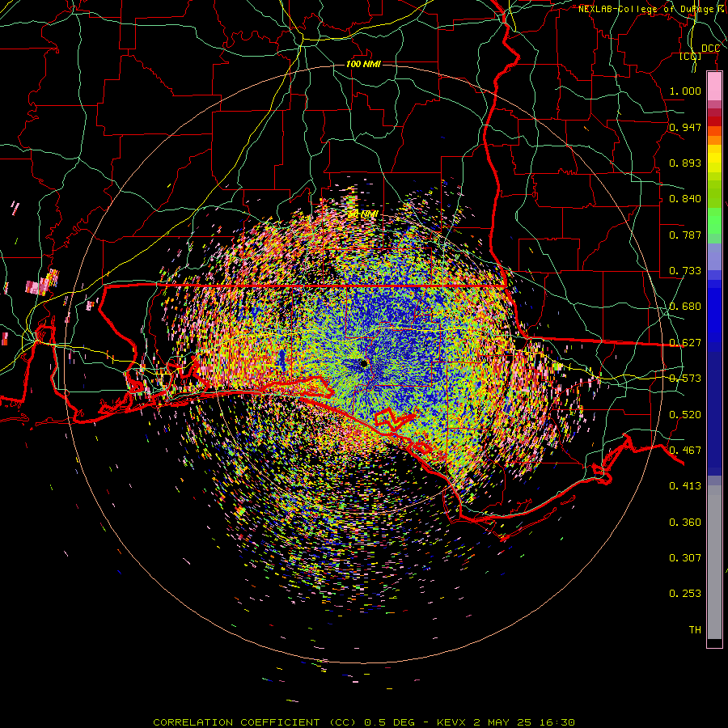Select the 0.253 scale value label
The width and height of the screenshot is (728, 728).
tap(685, 594)
